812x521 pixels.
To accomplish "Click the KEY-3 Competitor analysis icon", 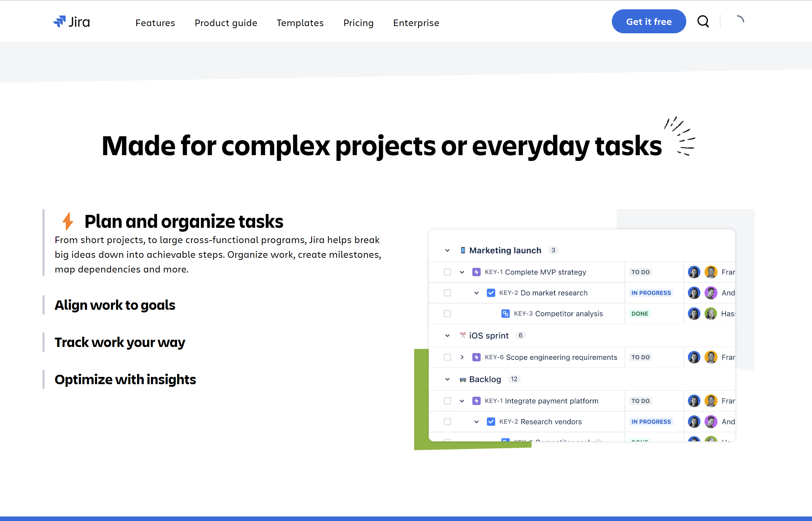I will tap(505, 313).
